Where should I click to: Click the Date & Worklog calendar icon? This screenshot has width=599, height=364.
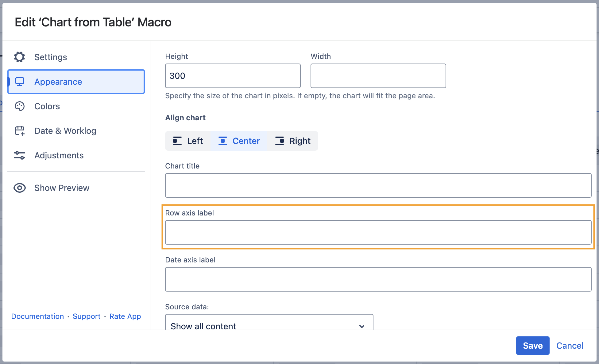click(x=20, y=131)
